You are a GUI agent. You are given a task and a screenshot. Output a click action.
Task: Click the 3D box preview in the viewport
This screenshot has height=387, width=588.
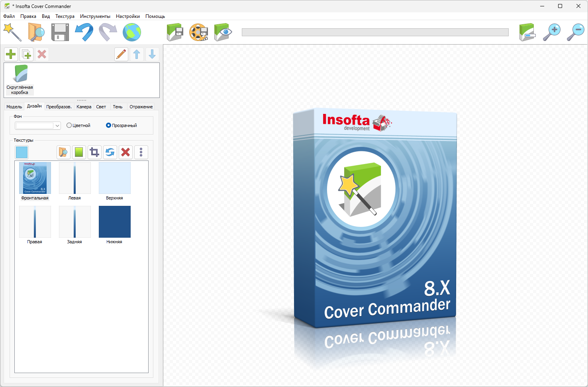[375, 218]
